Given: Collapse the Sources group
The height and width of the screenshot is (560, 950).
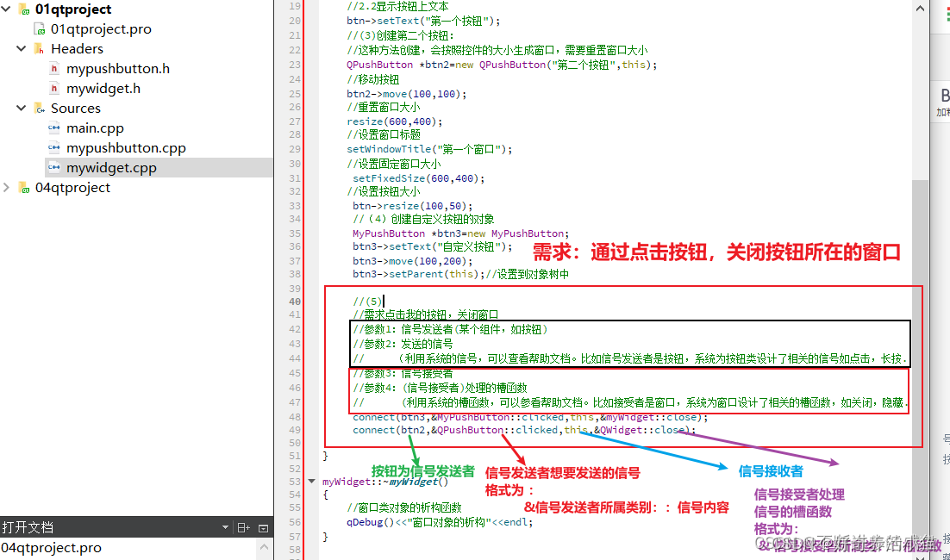Looking at the screenshot, I should [x=21, y=108].
